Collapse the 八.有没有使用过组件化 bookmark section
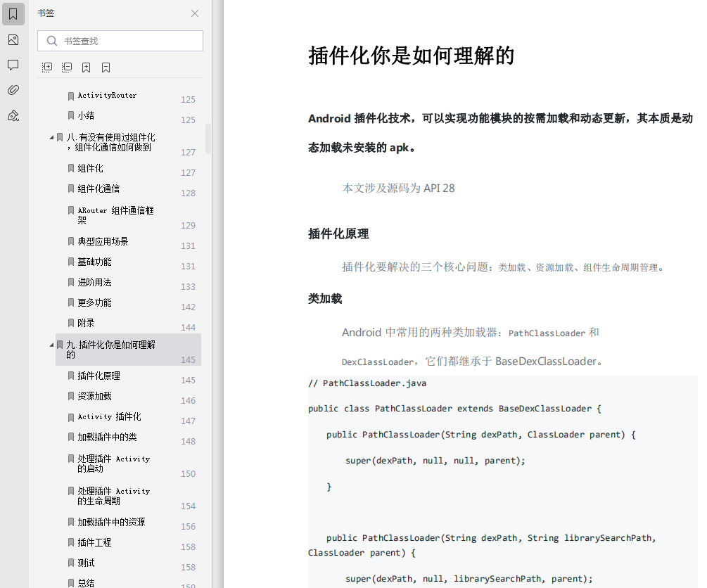This screenshot has height=588, width=707. pos(51,137)
